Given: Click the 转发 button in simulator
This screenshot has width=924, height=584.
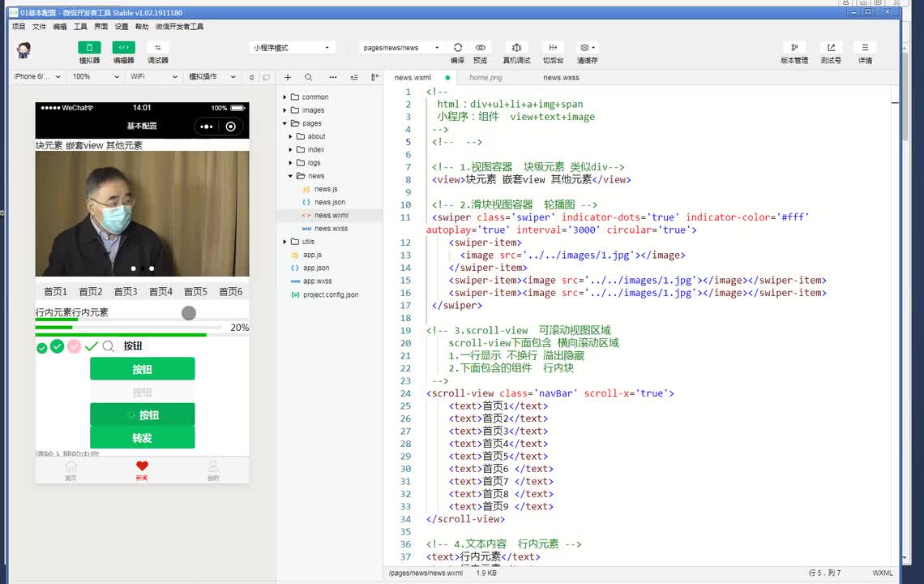Looking at the screenshot, I should [142, 438].
